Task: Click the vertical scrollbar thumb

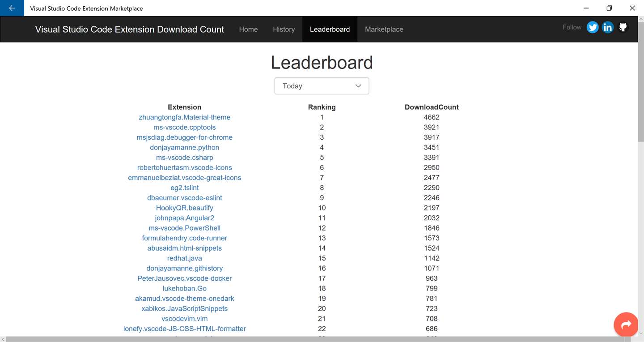Action: click(641, 82)
